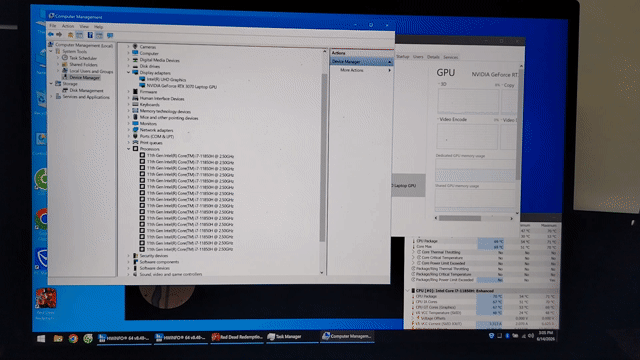Click the Forward arrow in Computer Management toolbar
The image size is (640, 360).
(x=59, y=35)
